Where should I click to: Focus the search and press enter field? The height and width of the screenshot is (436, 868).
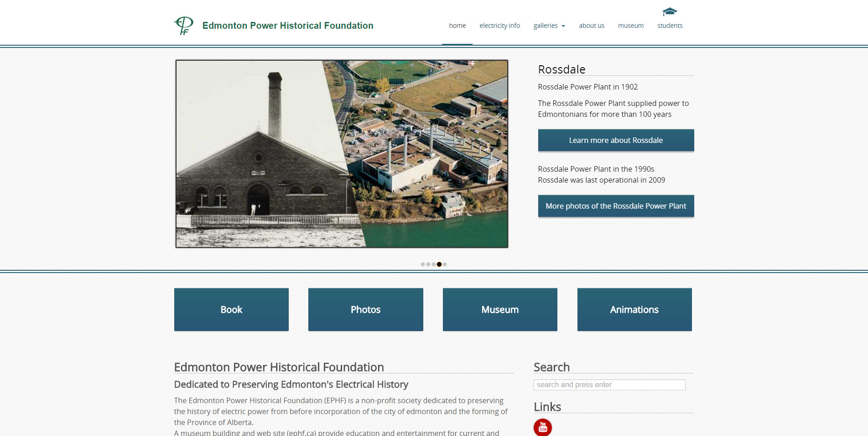(x=609, y=385)
